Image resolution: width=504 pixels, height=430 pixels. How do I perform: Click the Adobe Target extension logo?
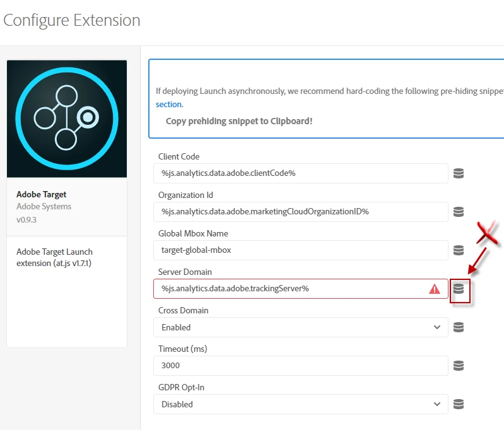[67, 119]
